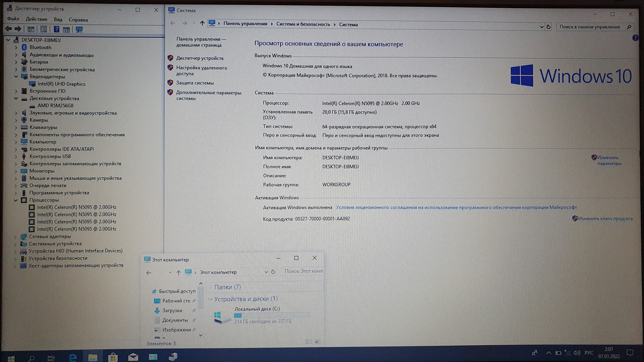This screenshot has width=644, height=362.
Task: Collapse the Процессоры tree node
Action: (15, 200)
